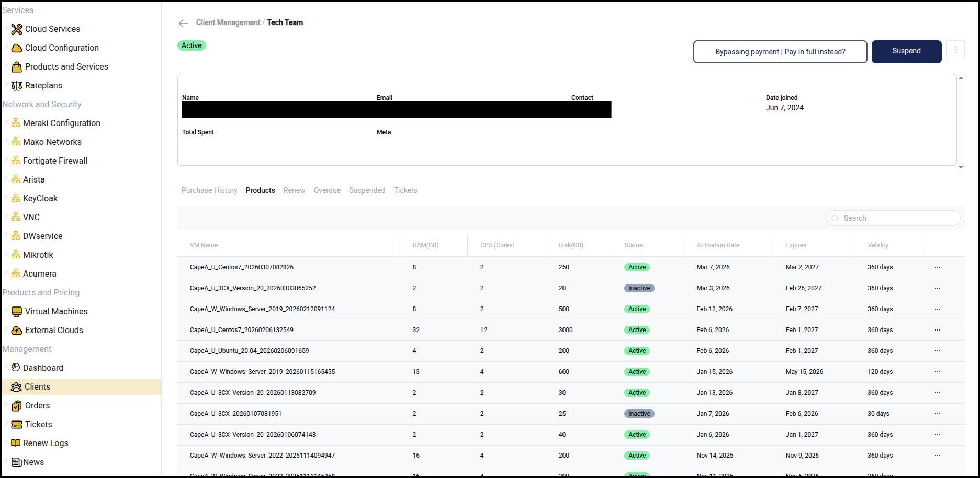Screen dimensions: 980x478
Task: Open the Overdue tab
Action: 327,190
